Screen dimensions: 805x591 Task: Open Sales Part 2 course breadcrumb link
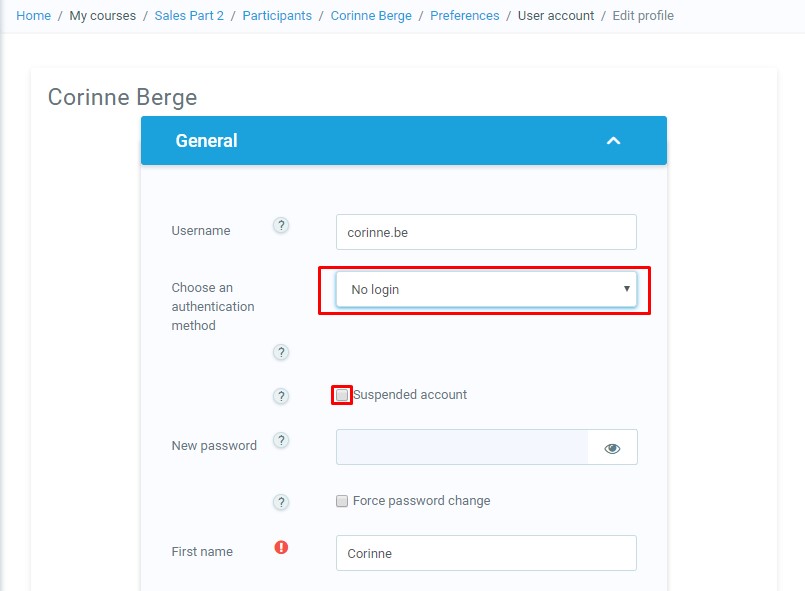point(189,16)
